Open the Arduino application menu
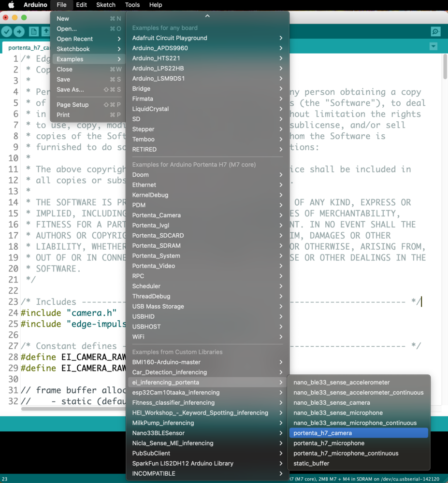448x483 pixels. (35, 5)
